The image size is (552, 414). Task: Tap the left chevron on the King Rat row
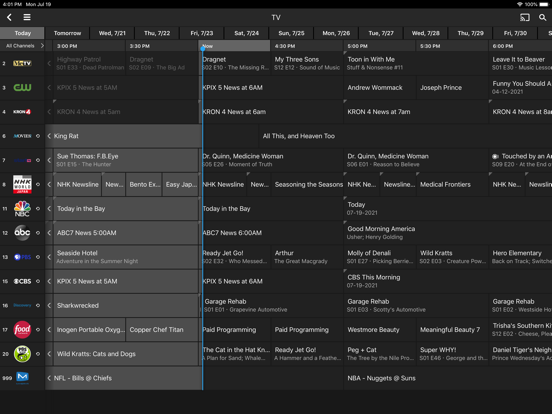point(49,136)
